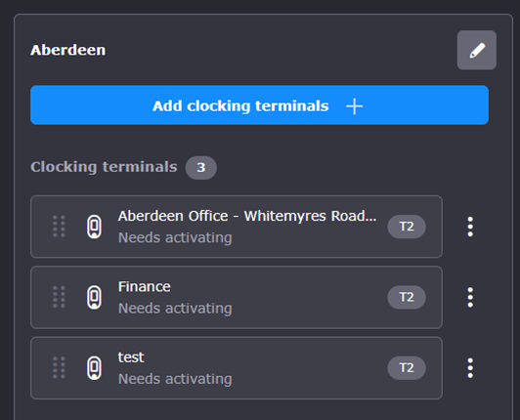Select the Finance terminal name
Screen dimensions: 520x420
(x=145, y=287)
